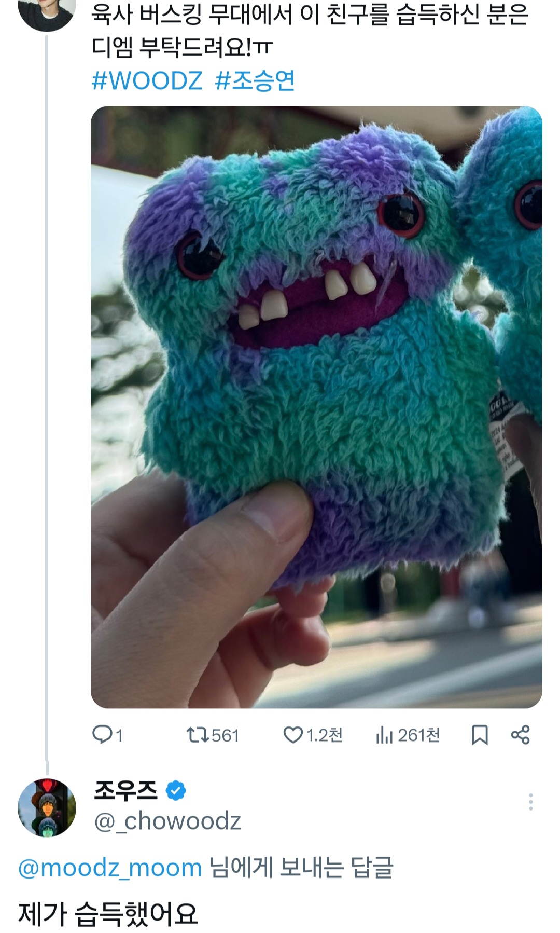Open the three-dot more options menu
The height and width of the screenshot is (933, 560).
point(530,802)
